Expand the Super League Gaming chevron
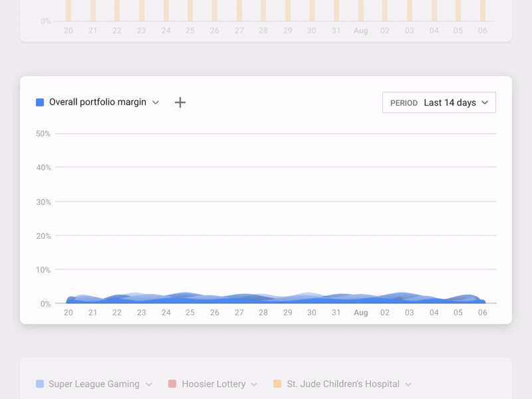 click(x=149, y=384)
